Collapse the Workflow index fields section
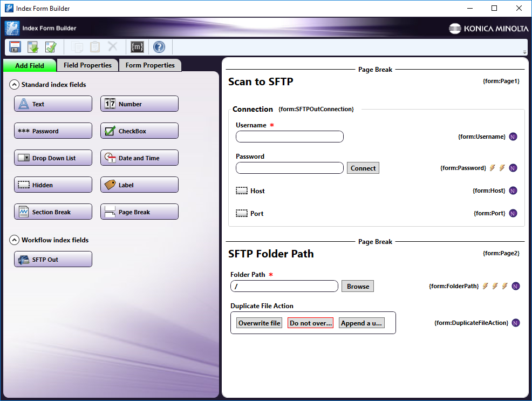This screenshot has height=401, width=532. 14,240
